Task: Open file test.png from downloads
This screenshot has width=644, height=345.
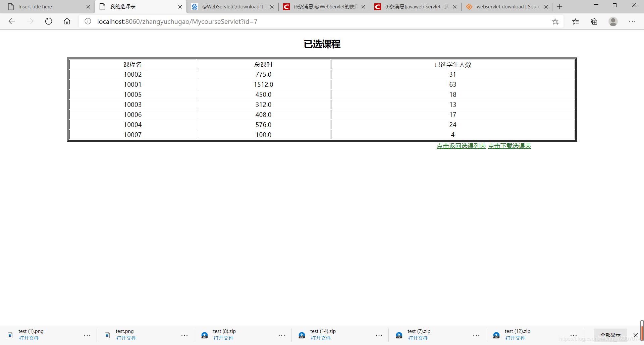Action: pyautogui.click(x=126, y=338)
